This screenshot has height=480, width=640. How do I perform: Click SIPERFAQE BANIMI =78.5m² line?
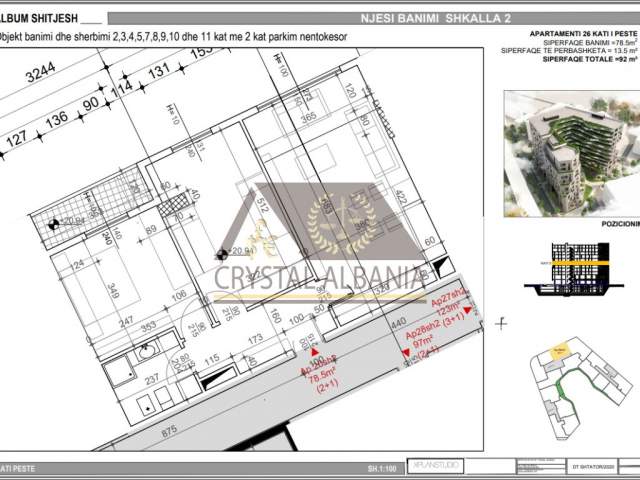coord(590,42)
